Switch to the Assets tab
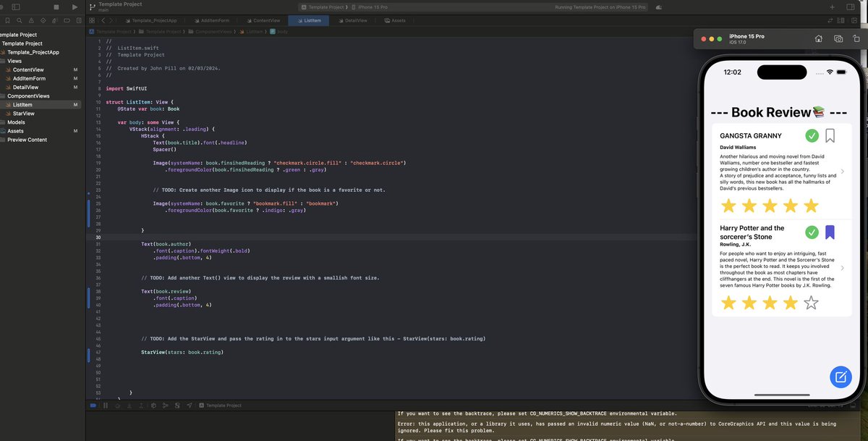 tap(395, 21)
